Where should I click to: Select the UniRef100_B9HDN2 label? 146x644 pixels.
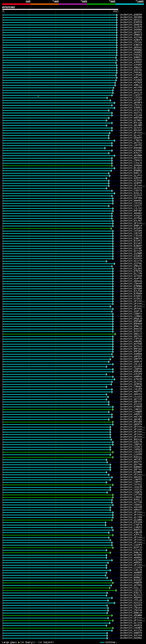click(x=131, y=50)
